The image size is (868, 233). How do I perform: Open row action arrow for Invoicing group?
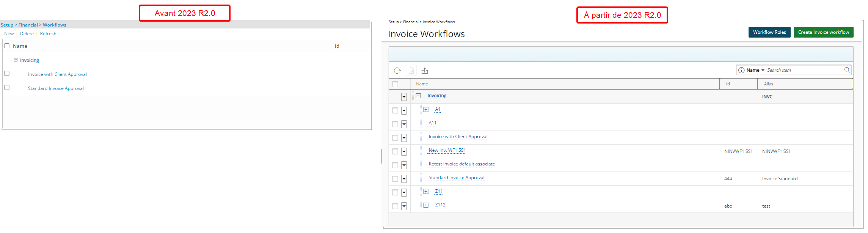pyautogui.click(x=404, y=97)
